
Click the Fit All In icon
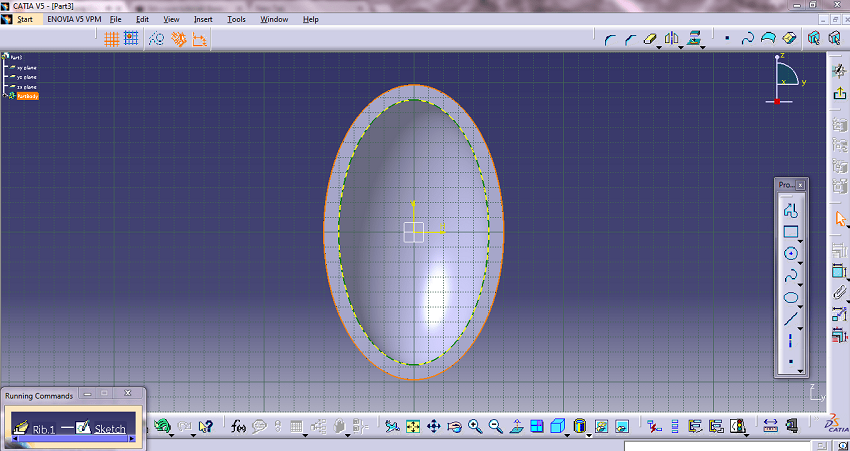tap(413, 427)
